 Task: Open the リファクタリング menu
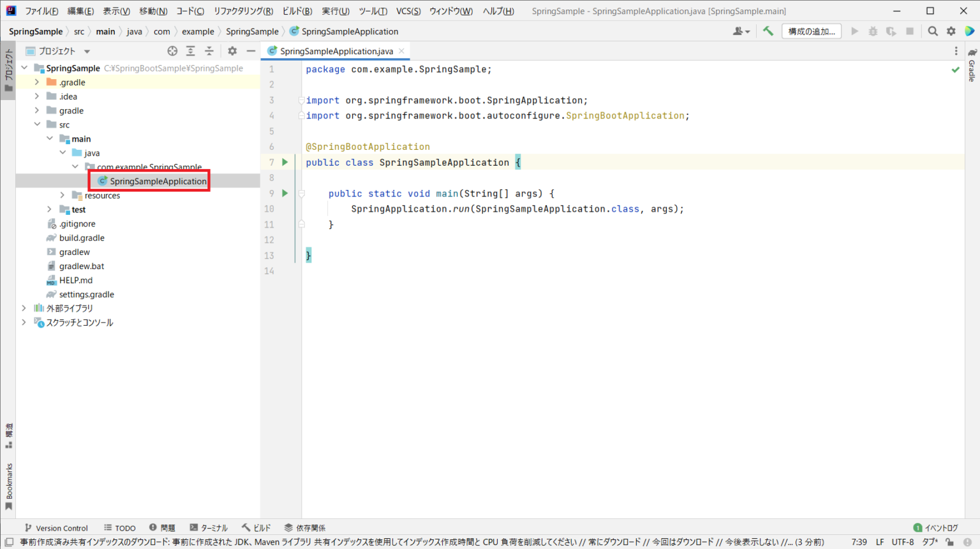pos(243,11)
